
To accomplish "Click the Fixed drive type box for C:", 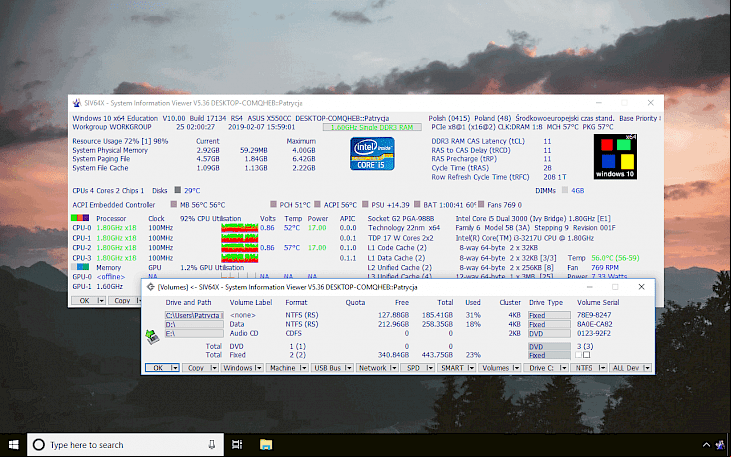I will click(549, 315).
